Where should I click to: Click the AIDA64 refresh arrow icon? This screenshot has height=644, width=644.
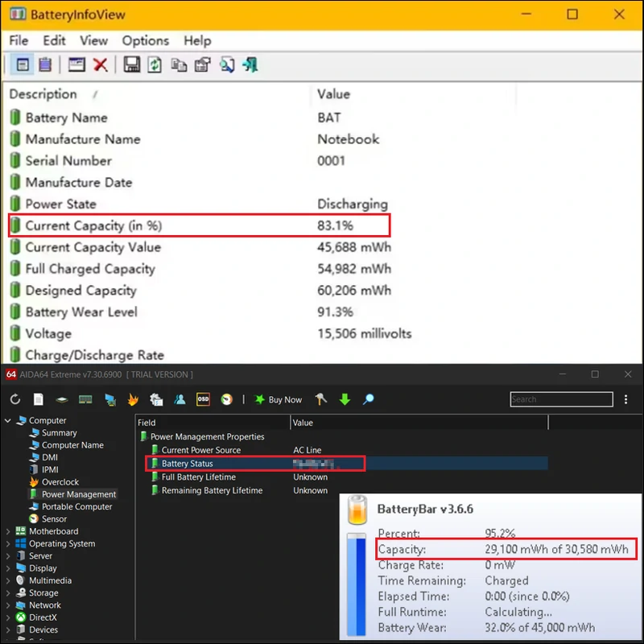[x=15, y=399]
